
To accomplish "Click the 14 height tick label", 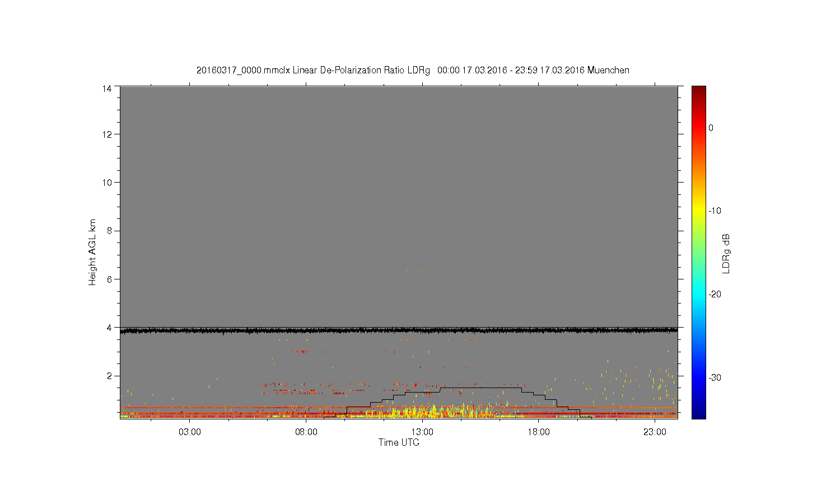I will coord(107,88).
